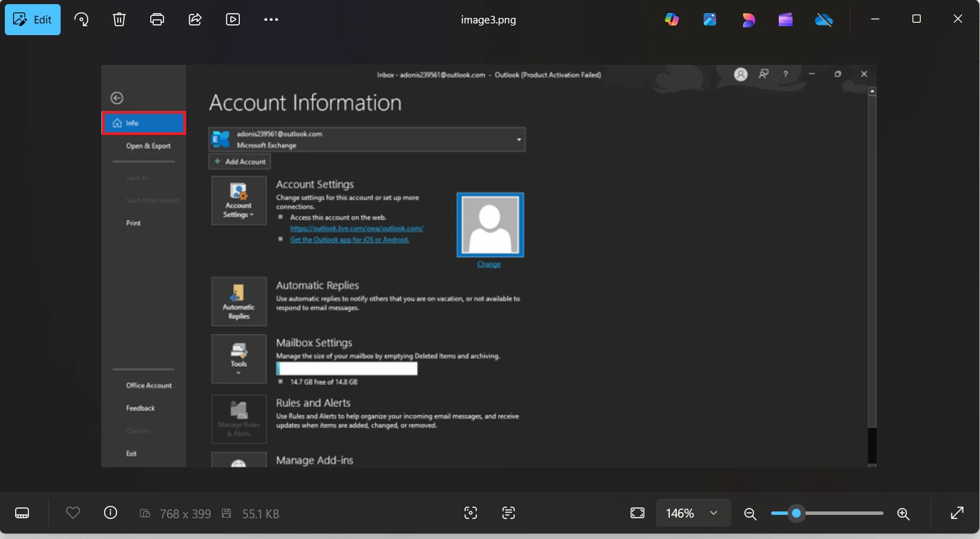
Task: Click the Outlook feedback person icon in title bar
Action: click(x=764, y=74)
